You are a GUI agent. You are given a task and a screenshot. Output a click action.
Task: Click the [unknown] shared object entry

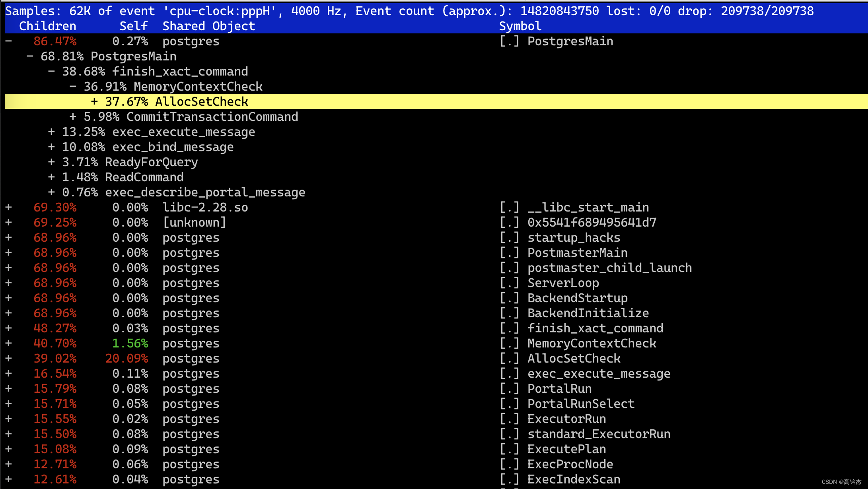click(x=195, y=223)
